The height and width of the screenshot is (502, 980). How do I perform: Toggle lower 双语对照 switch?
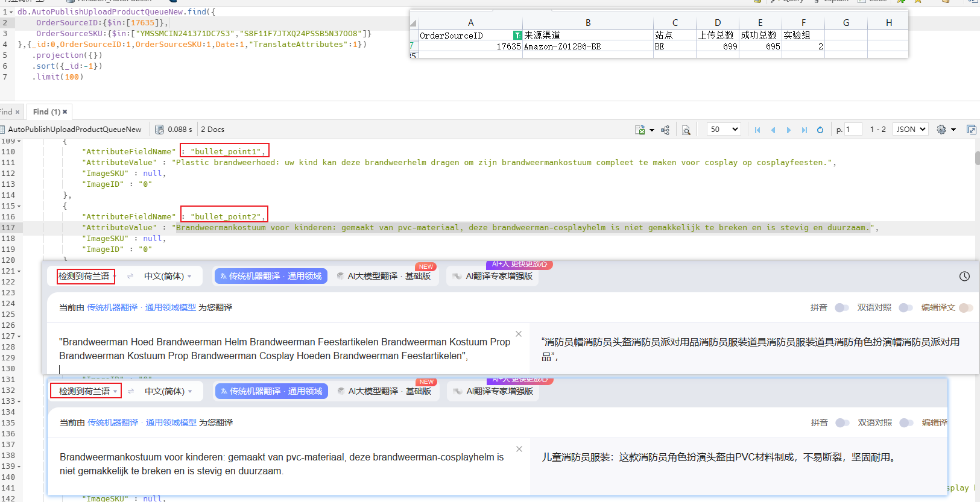(x=906, y=422)
